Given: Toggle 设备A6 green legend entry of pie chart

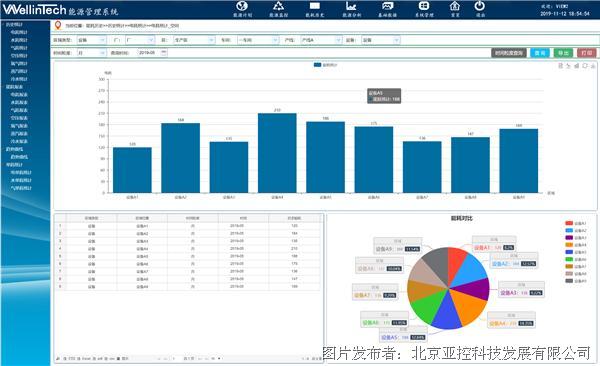Looking at the screenshot, I should tap(576, 259).
